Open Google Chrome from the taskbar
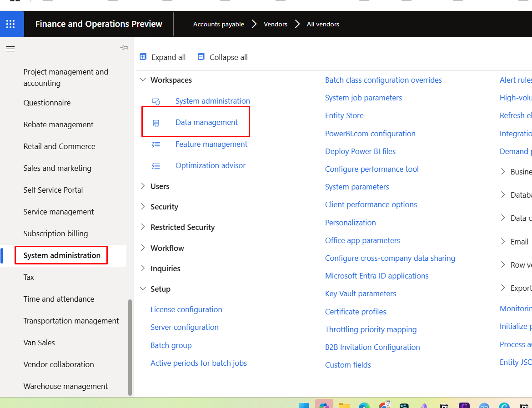The width and height of the screenshot is (532, 408). point(385,405)
